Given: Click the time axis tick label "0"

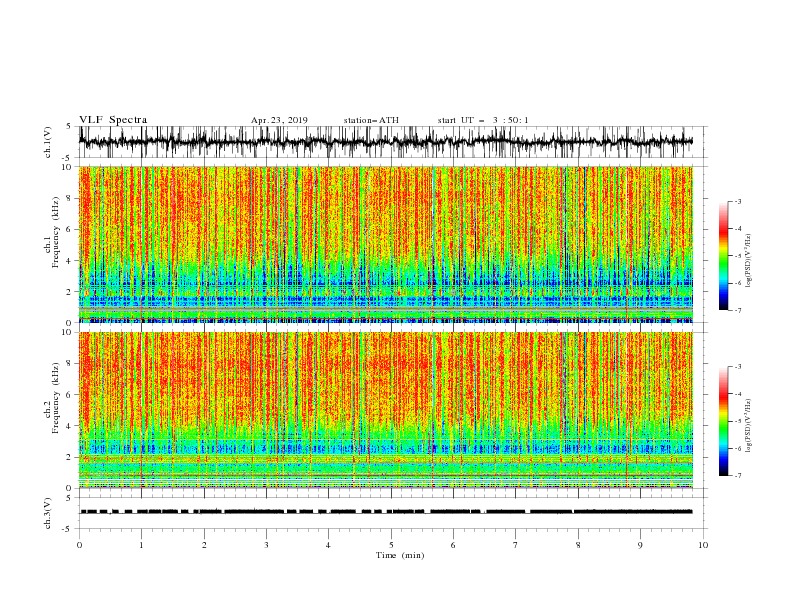Looking at the screenshot, I should click(79, 545).
